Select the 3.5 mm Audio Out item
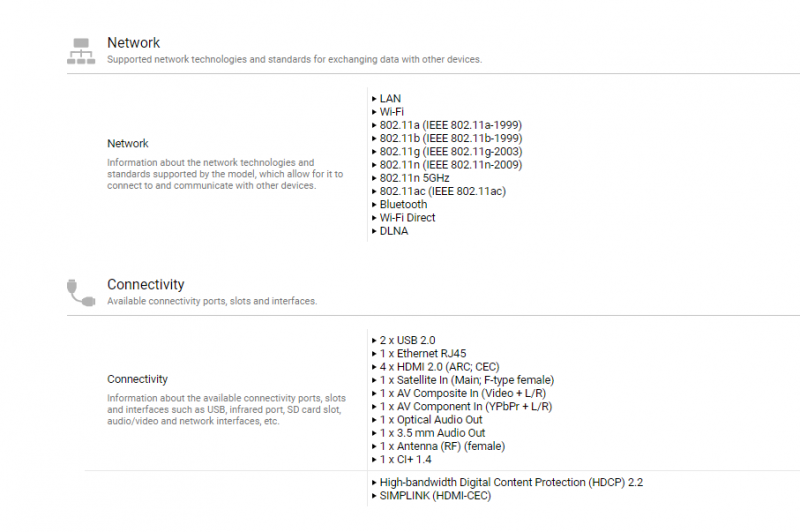Image resolution: width=800 pixels, height=532 pixels. (x=432, y=433)
